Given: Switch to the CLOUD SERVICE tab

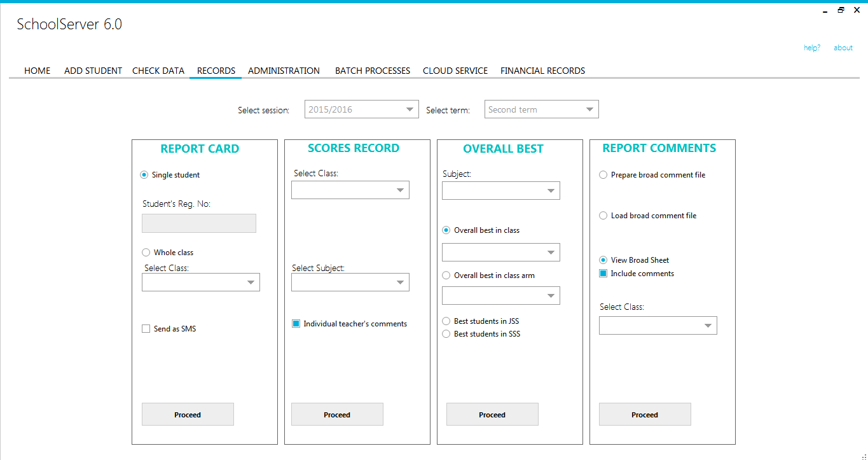Looking at the screenshot, I should tap(455, 71).
